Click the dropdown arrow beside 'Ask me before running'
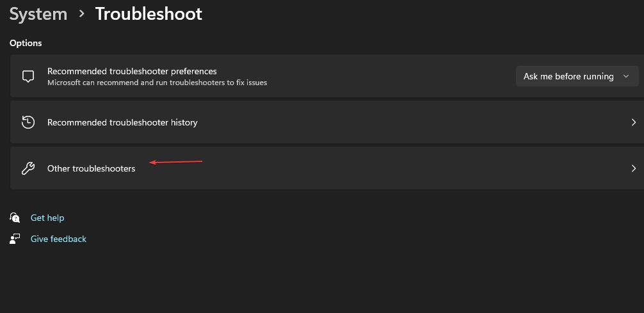This screenshot has height=313, width=644. 627,76
